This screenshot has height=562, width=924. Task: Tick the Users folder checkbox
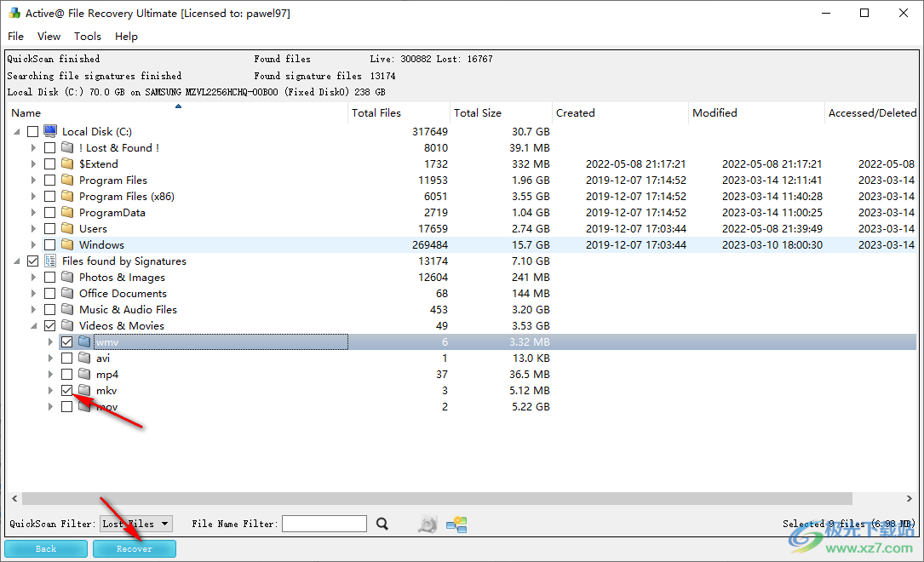[x=50, y=228]
